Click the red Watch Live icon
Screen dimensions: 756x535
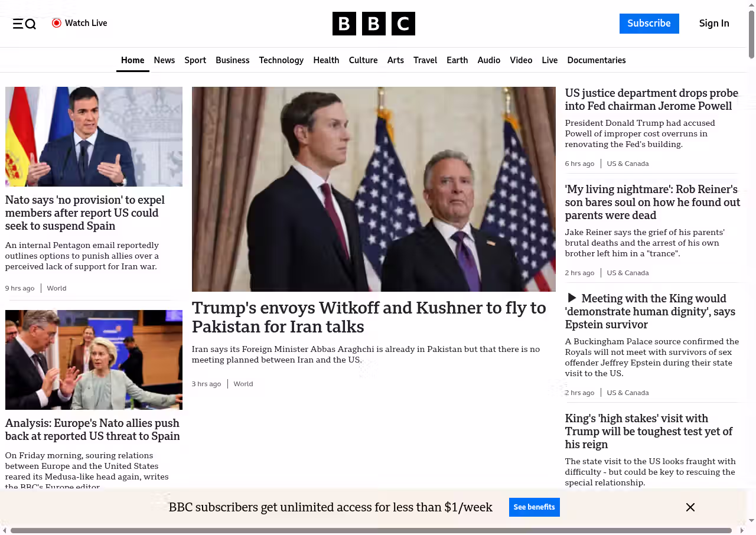click(x=57, y=23)
